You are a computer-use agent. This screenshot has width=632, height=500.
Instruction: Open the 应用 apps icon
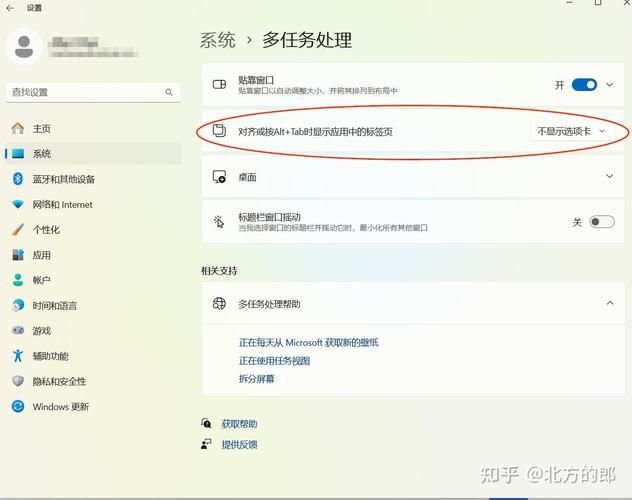[18, 255]
